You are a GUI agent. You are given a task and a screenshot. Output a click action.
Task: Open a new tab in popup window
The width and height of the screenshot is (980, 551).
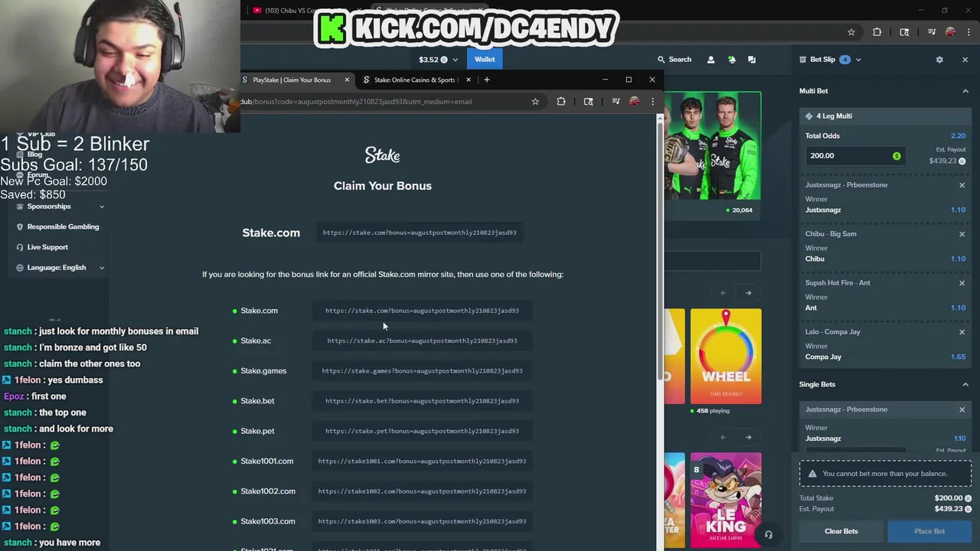[x=487, y=80]
